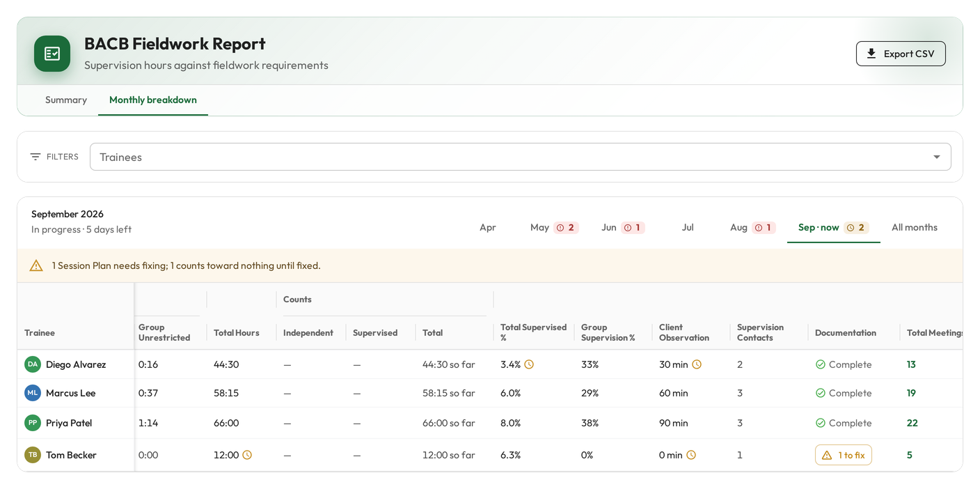Show the All months tab
Viewport: 980px width, 489px height.
pyautogui.click(x=915, y=228)
